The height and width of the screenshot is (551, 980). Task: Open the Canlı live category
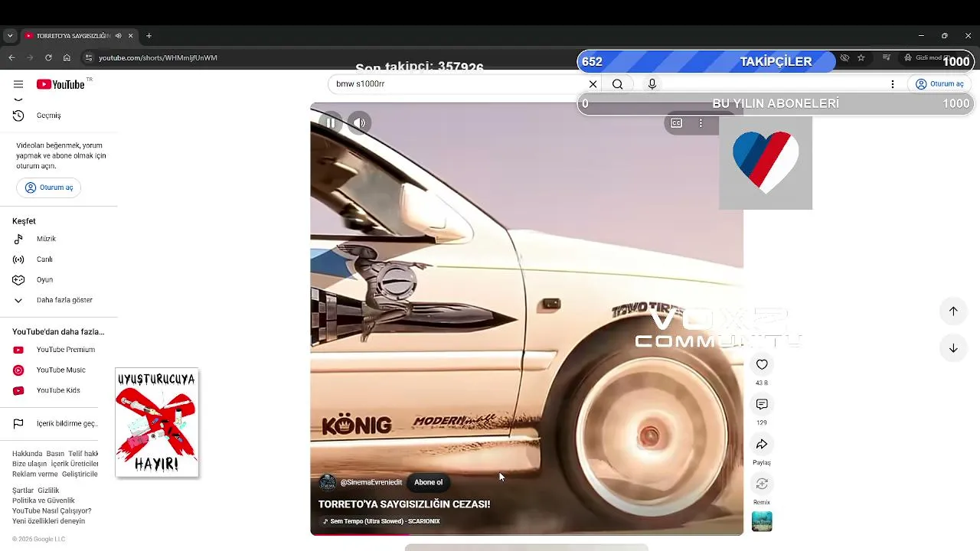point(44,259)
